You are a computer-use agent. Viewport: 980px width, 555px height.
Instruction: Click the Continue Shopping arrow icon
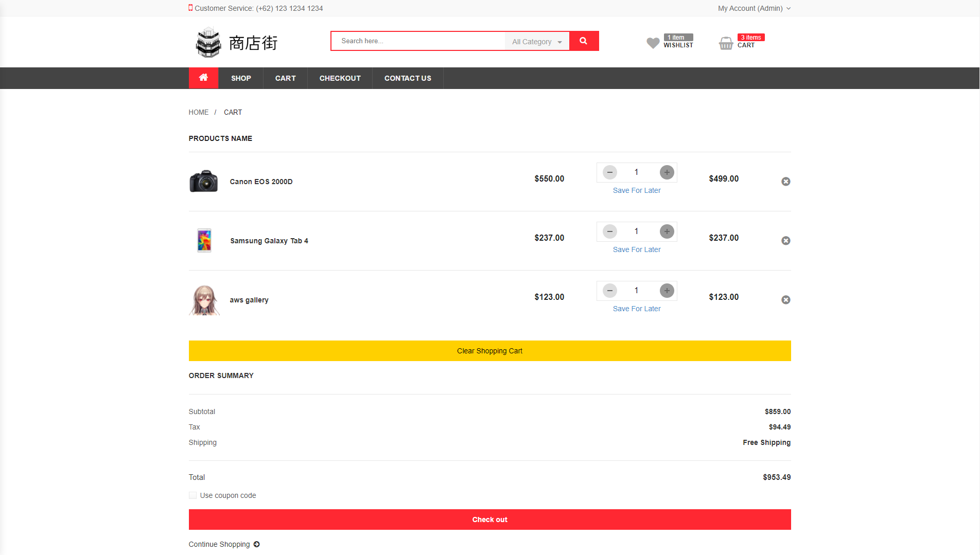(257, 544)
